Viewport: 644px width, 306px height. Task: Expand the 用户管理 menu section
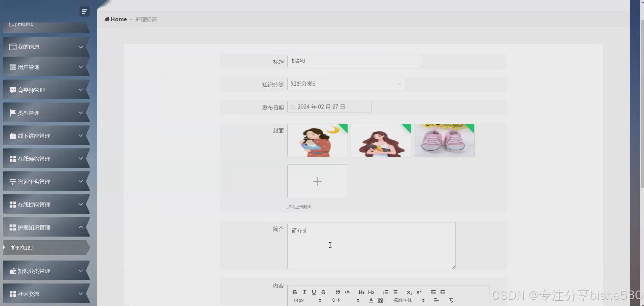[x=46, y=67]
